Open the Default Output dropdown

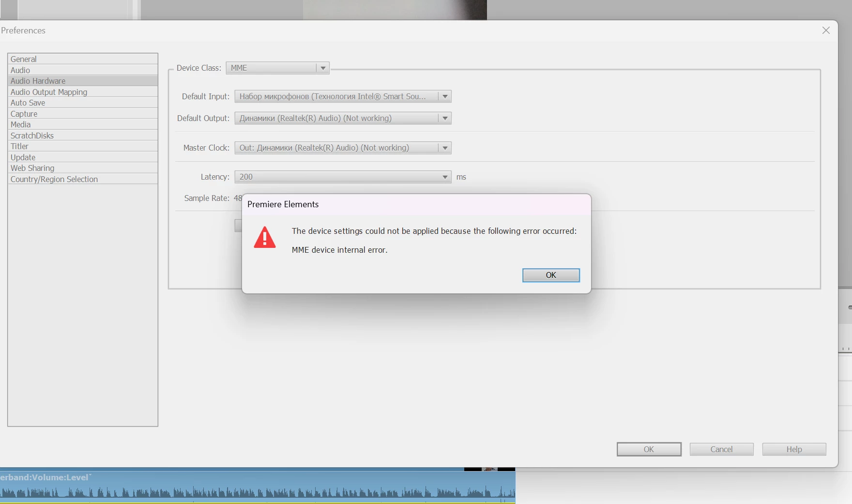click(343, 118)
